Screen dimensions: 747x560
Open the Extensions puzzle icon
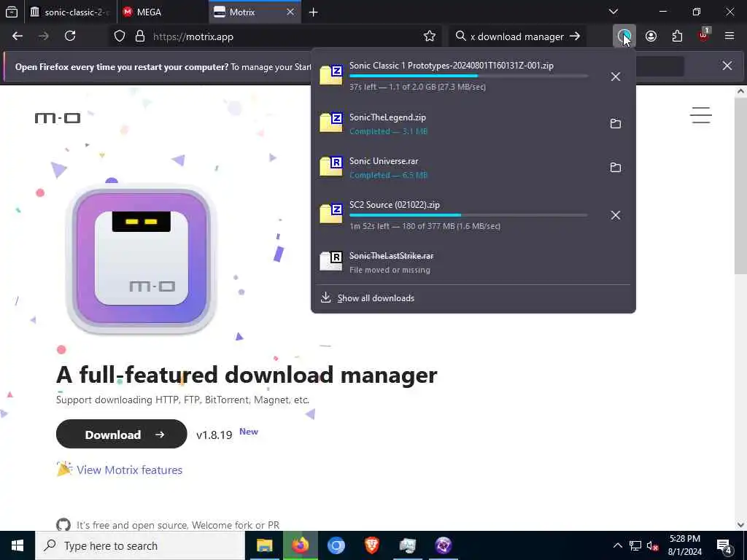tap(677, 36)
